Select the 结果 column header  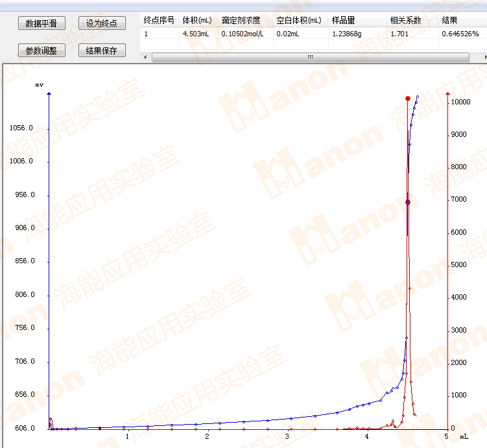pyautogui.click(x=462, y=21)
